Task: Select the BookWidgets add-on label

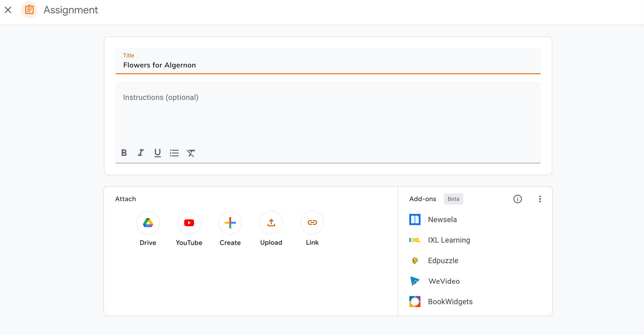Action: [450, 302]
